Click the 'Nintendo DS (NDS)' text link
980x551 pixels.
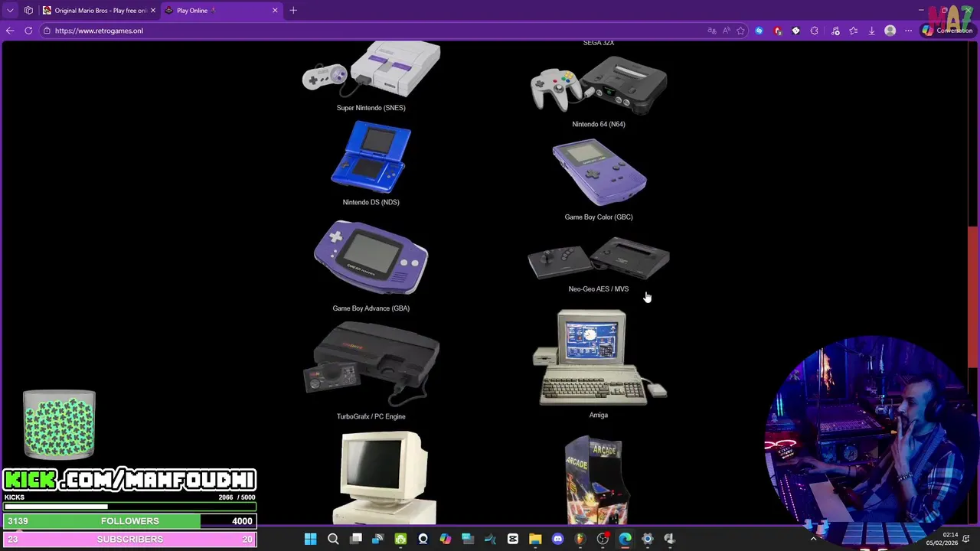(x=371, y=202)
